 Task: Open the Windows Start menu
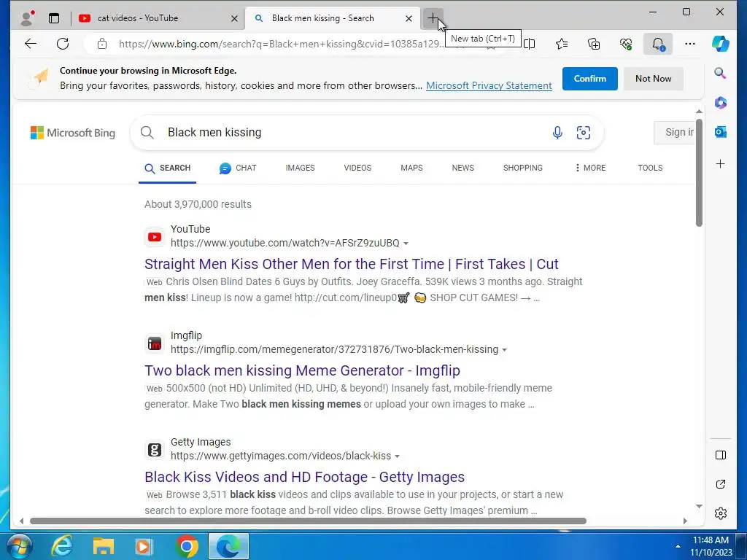tap(19, 546)
